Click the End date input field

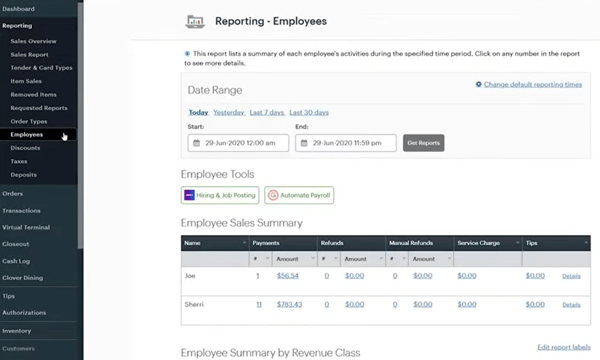coord(346,143)
